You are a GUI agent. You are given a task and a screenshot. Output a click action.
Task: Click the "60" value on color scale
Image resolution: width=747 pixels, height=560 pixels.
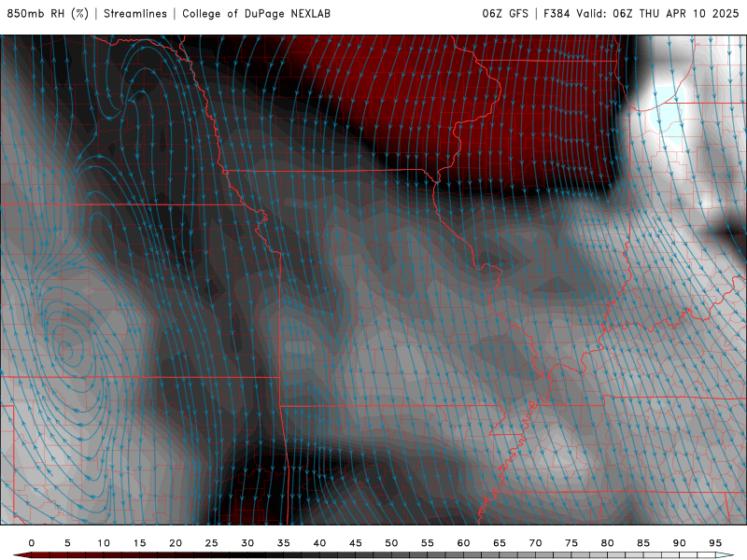click(463, 543)
